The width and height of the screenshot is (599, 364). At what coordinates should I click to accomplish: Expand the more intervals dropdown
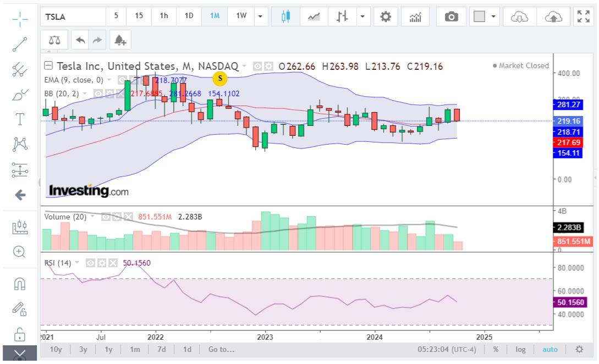(x=261, y=16)
